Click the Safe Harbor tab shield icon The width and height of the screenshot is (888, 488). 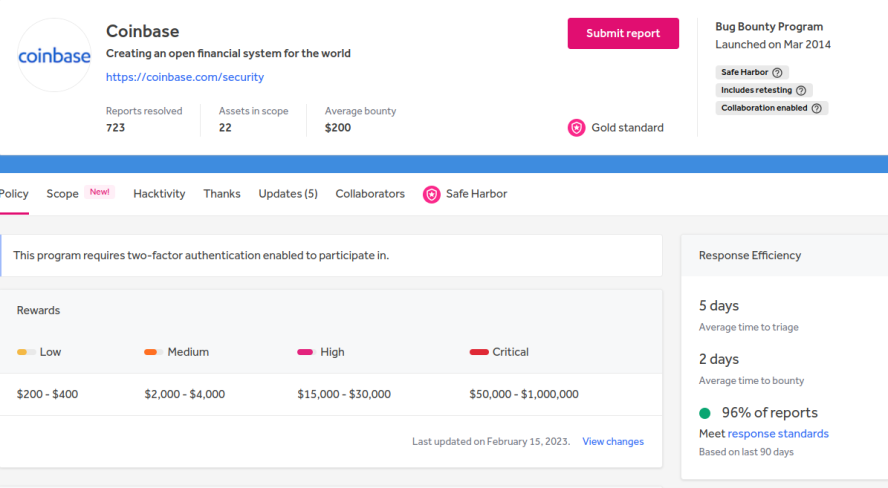tap(432, 195)
